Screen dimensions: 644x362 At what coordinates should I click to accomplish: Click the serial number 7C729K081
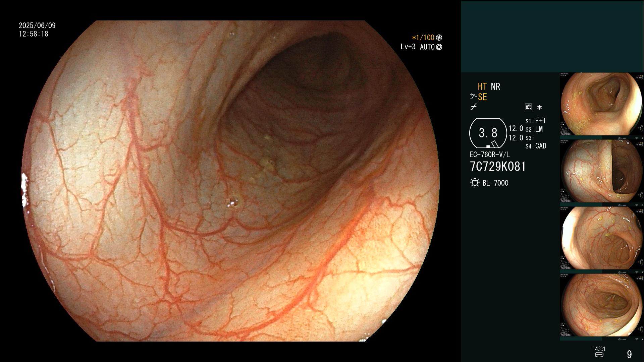click(498, 167)
